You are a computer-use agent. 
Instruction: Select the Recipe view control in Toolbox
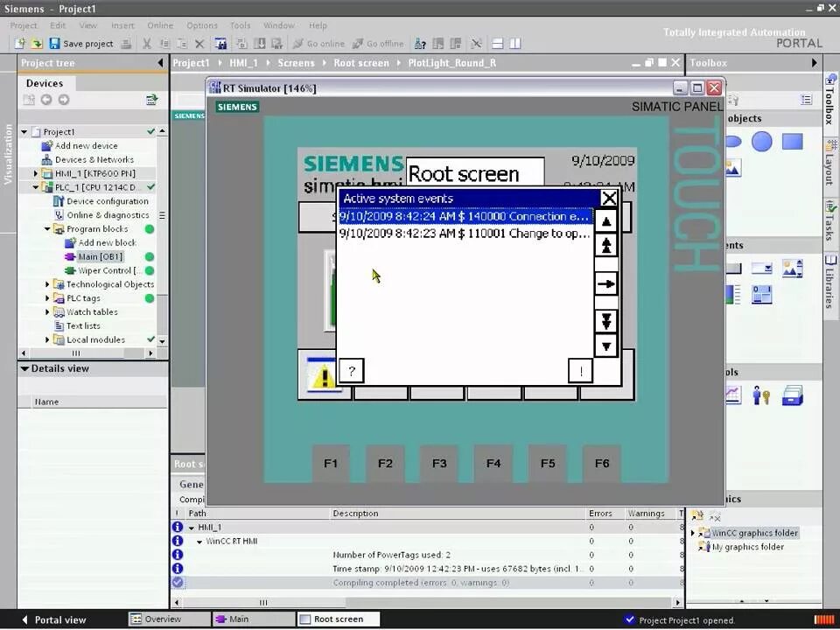click(793, 395)
